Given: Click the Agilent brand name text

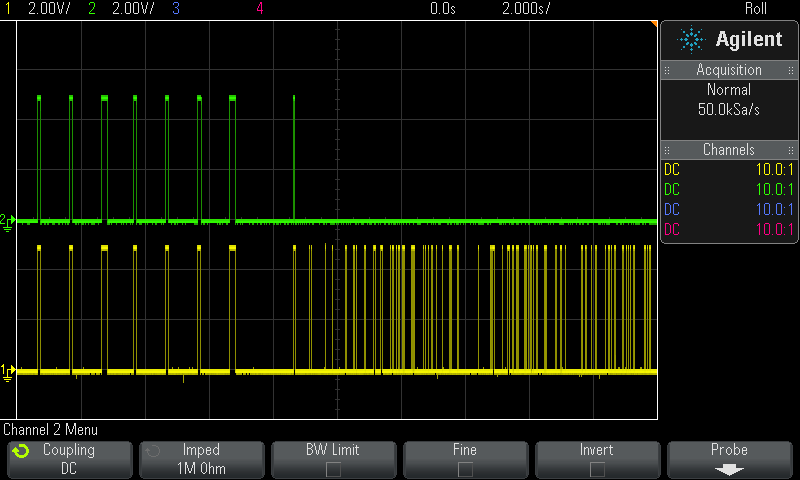Looking at the screenshot, I should pyautogui.click(x=748, y=39).
